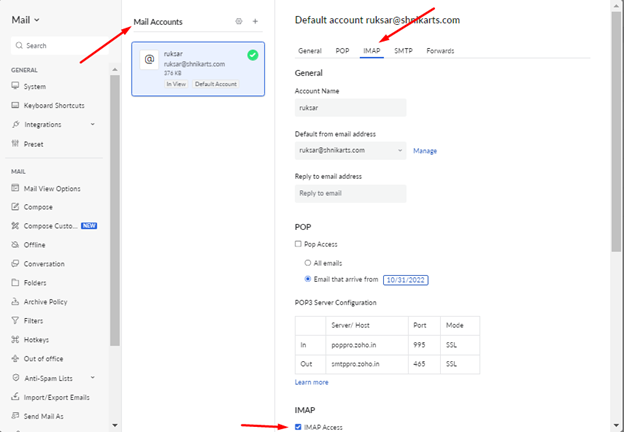Screen dimensions: 624x432
Task: Switch to the General tab
Action: [x=310, y=51]
